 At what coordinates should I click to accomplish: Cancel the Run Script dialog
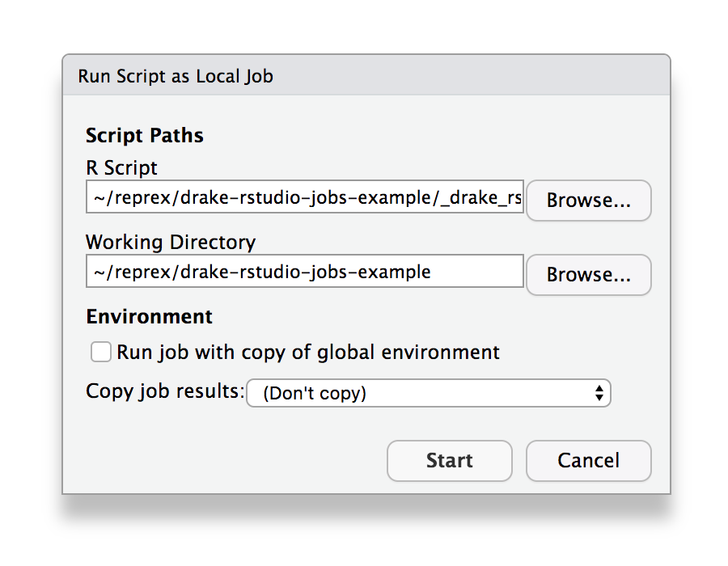[588, 461]
